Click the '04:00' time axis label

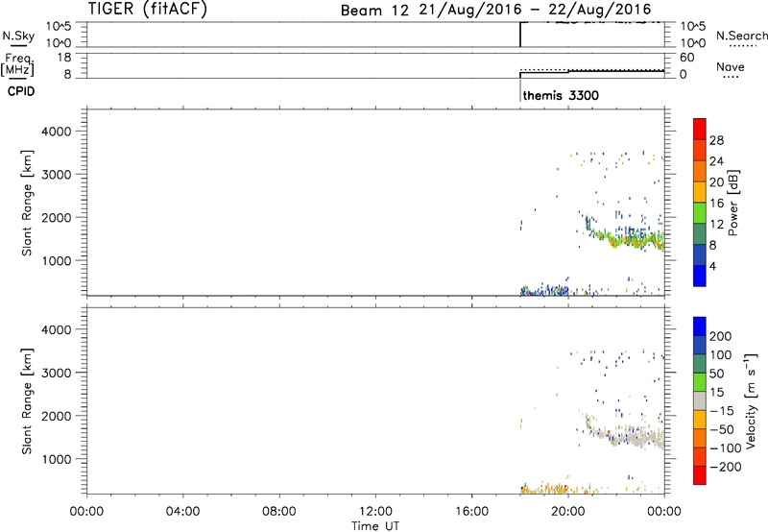(x=182, y=512)
